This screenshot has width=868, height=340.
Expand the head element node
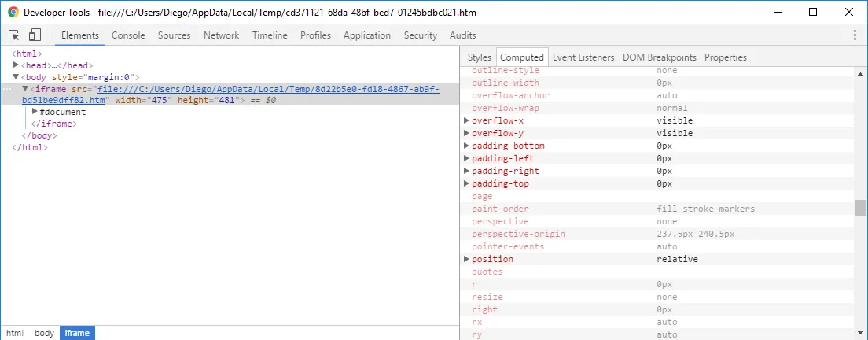17,65
